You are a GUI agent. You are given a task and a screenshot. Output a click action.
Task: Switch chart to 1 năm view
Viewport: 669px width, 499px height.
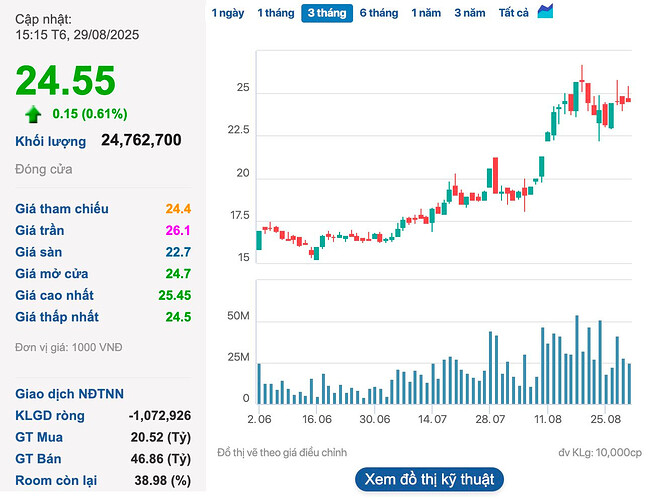tap(427, 13)
